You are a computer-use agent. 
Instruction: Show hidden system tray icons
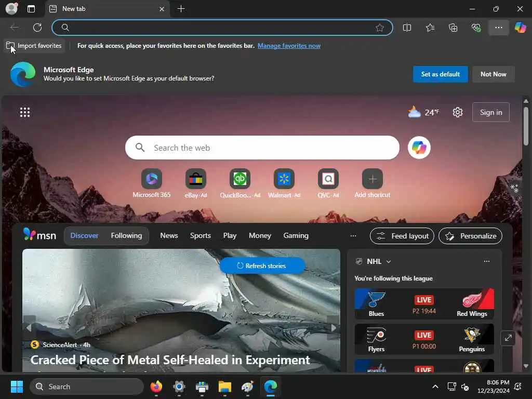click(435, 387)
